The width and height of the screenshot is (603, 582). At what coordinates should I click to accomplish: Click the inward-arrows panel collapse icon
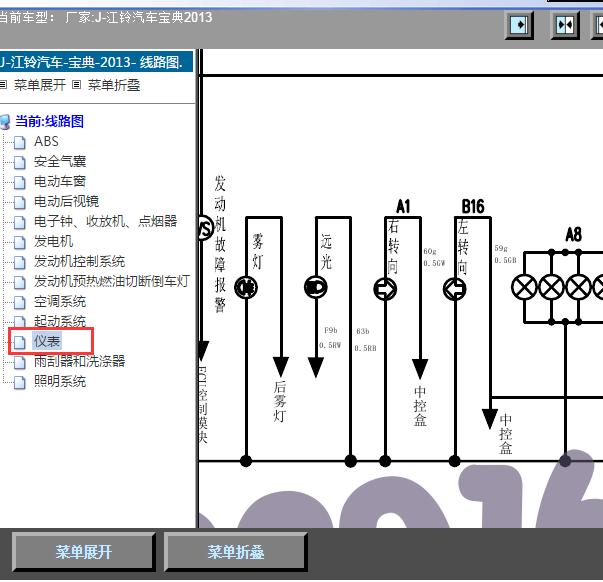[x=565, y=25]
